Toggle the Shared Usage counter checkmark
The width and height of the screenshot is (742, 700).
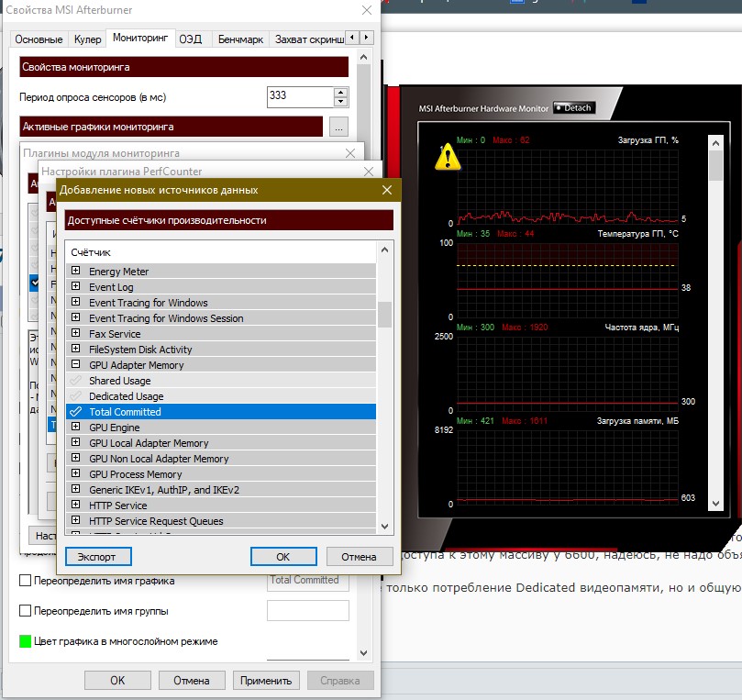point(75,381)
